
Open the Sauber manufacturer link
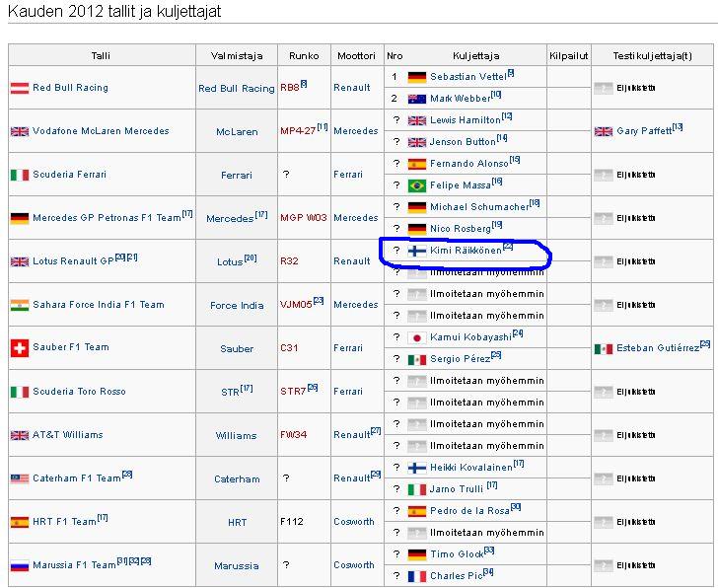tap(237, 349)
